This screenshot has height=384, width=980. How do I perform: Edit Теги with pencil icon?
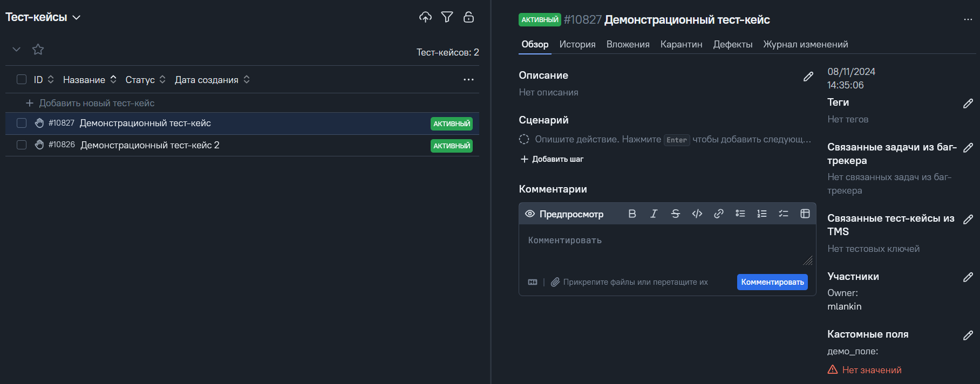968,103
